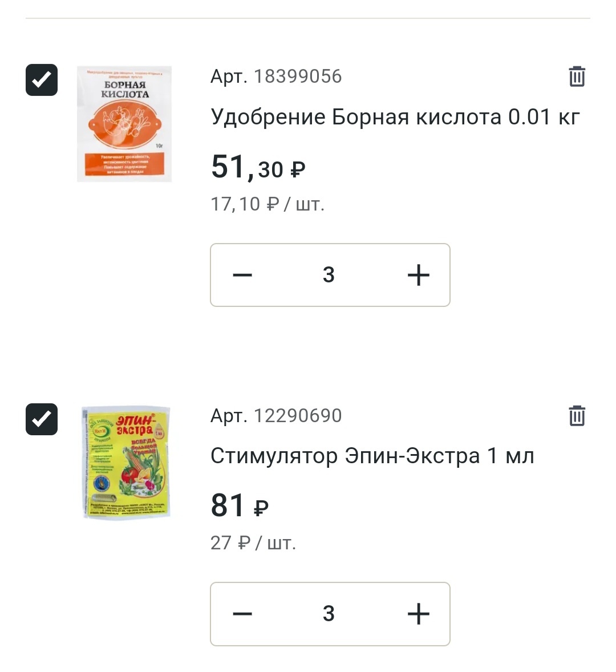Open Эпин-Экстра product thumbnail
The width and height of the screenshot is (616, 672).
point(125,462)
